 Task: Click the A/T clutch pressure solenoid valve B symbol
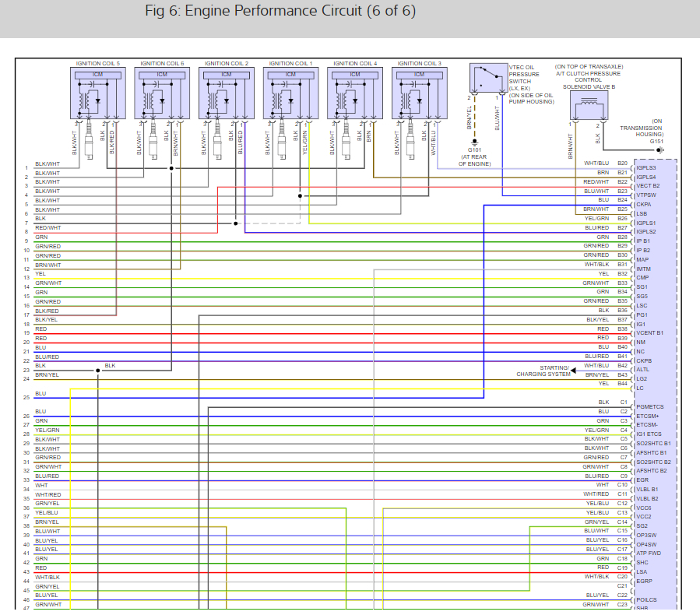[589, 104]
